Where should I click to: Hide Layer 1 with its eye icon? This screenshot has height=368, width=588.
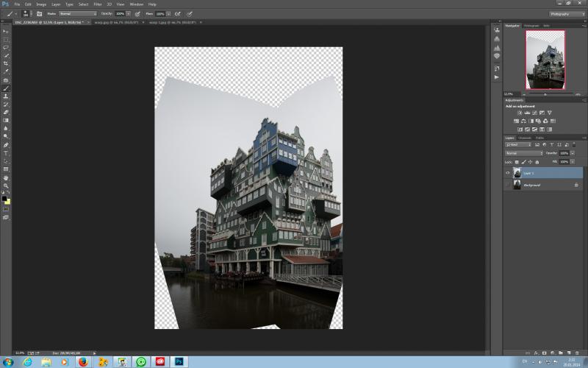coord(508,173)
